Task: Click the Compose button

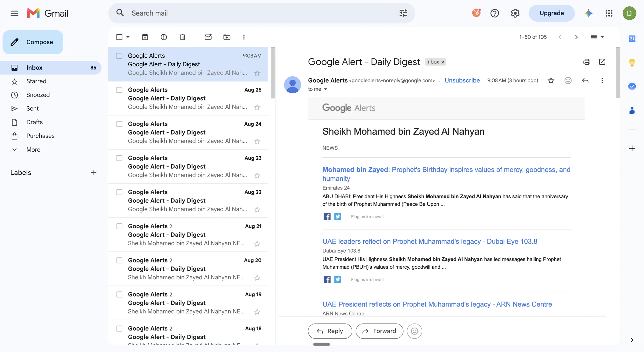Action: (x=33, y=42)
